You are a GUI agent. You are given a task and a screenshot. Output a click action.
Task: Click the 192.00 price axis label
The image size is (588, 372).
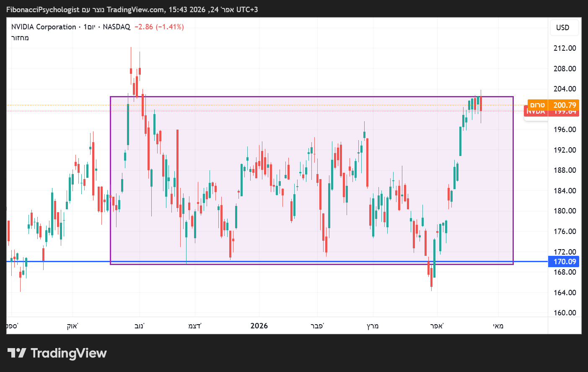[x=565, y=150]
